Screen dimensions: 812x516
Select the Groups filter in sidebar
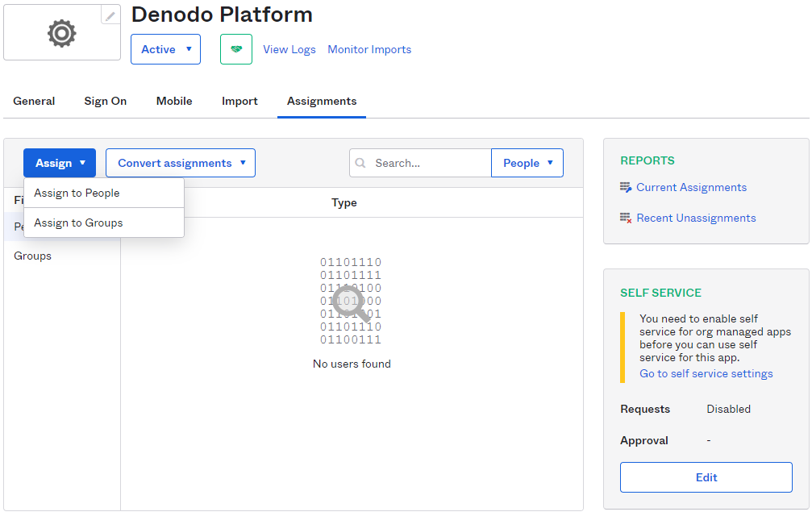point(32,256)
